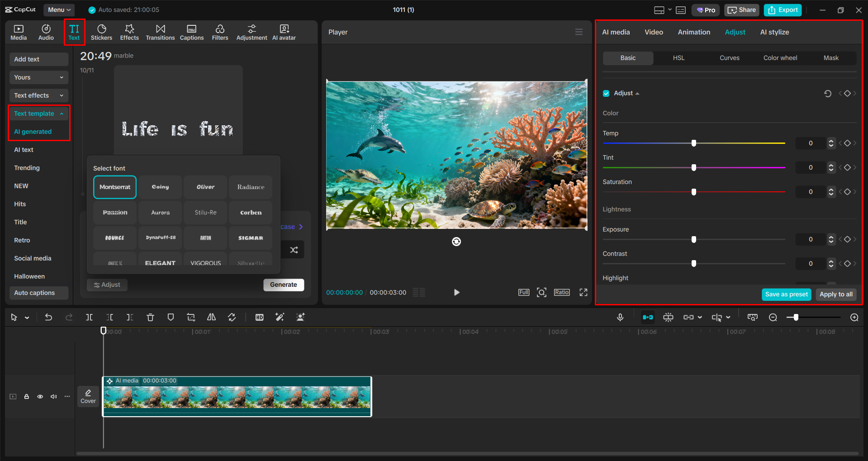
Task: Toggle the track visibility eye icon
Action: coord(40,396)
